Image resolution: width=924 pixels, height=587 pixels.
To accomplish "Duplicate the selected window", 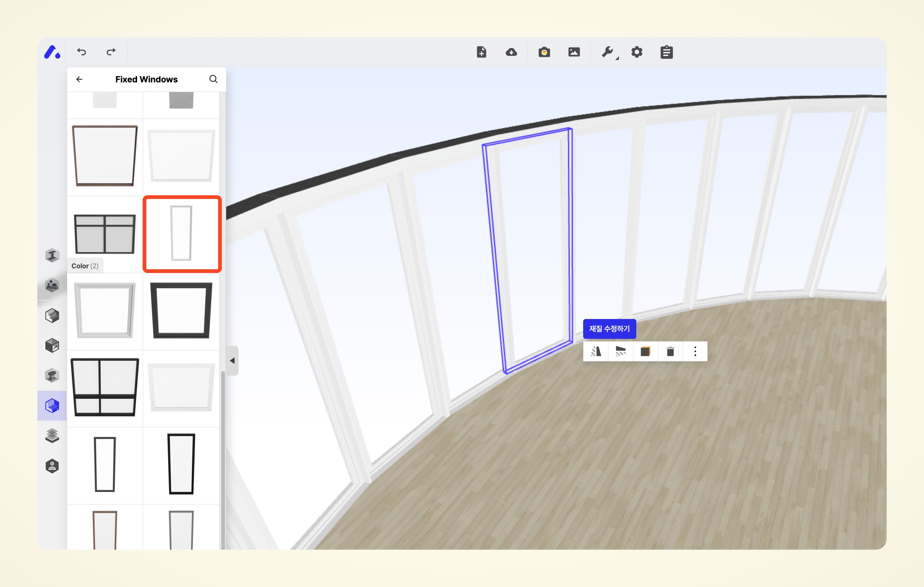I will click(645, 351).
